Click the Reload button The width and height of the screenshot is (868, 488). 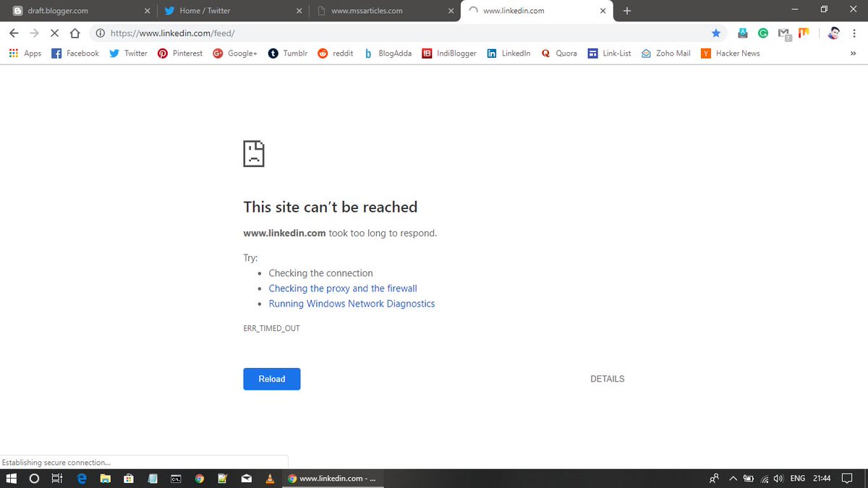click(x=272, y=379)
